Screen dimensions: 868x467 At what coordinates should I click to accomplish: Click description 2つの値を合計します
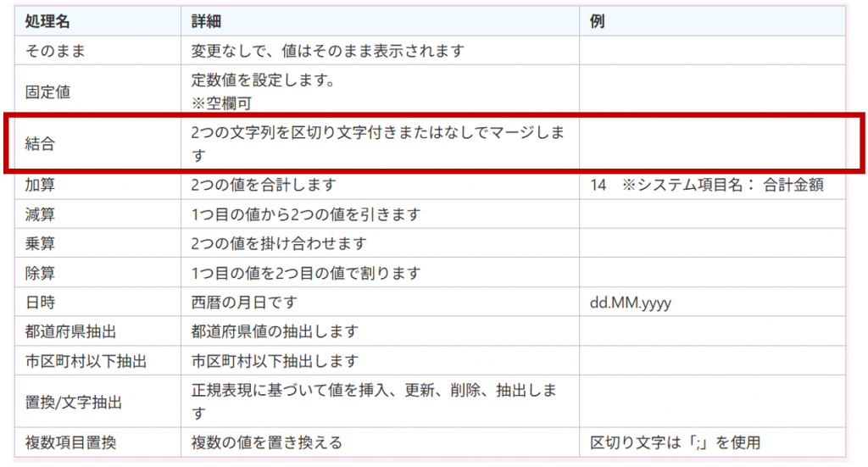tap(264, 185)
